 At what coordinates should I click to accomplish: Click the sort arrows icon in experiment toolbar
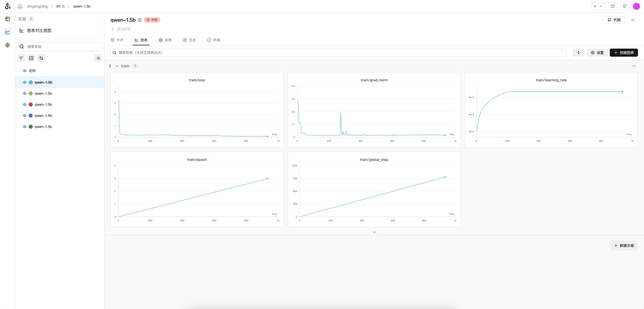click(41, 58)
